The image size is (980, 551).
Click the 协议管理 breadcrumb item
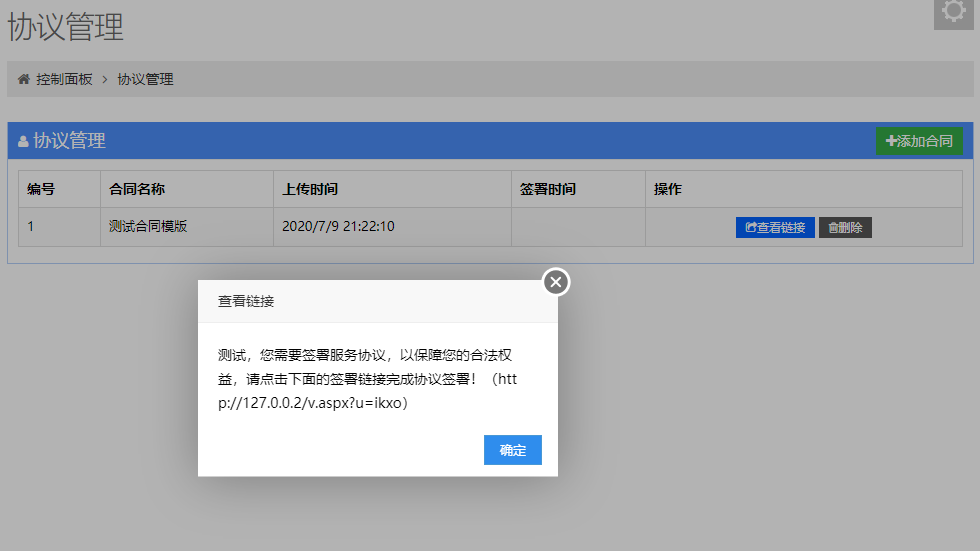point(145,79)
